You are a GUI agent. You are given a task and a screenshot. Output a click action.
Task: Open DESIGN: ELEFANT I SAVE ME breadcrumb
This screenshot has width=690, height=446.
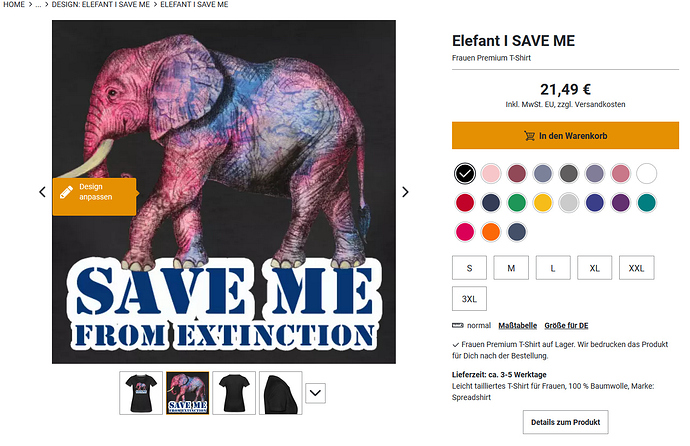(100, 5)
